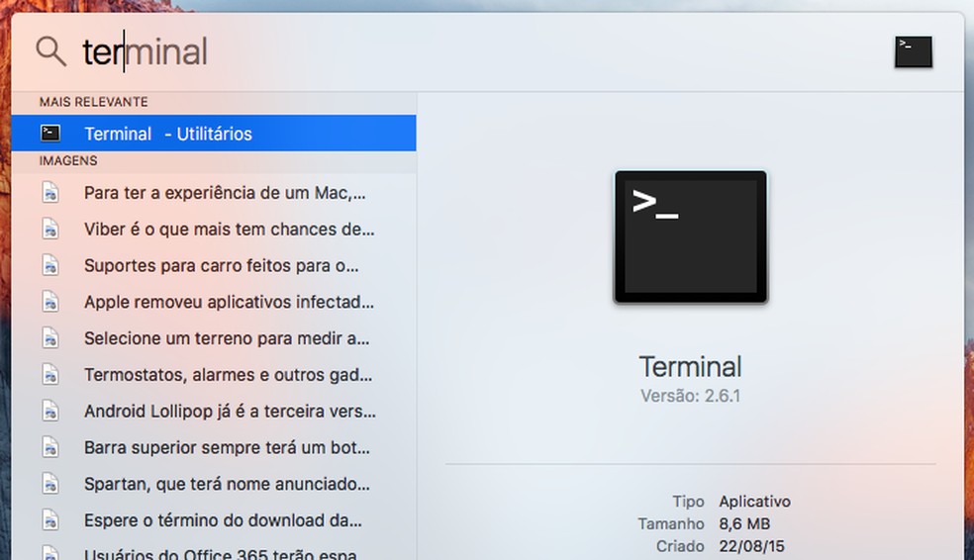Click file icon beside 'Android Lollipop'

(x=50, y=411)
